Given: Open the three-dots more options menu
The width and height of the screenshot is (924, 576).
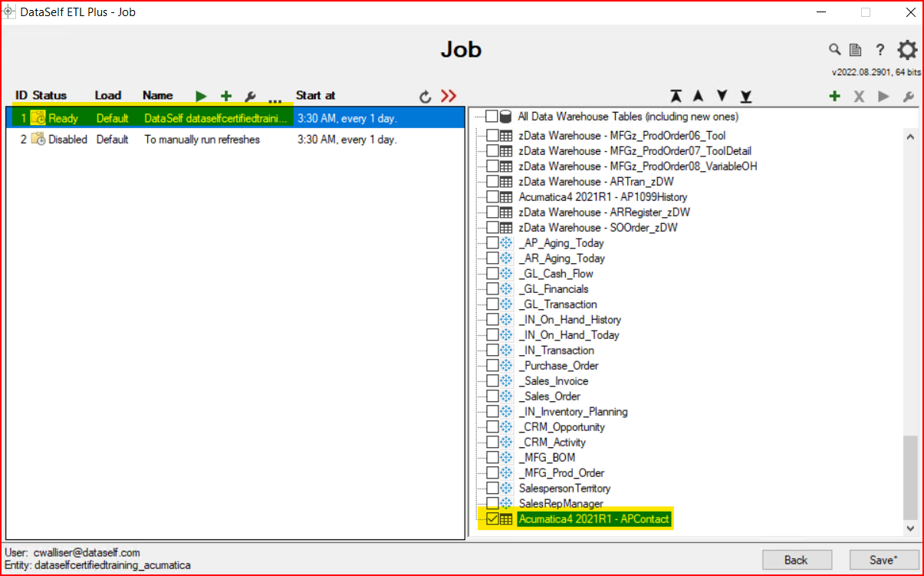Looking at the screenshot, I should click(x=275, y=99).
